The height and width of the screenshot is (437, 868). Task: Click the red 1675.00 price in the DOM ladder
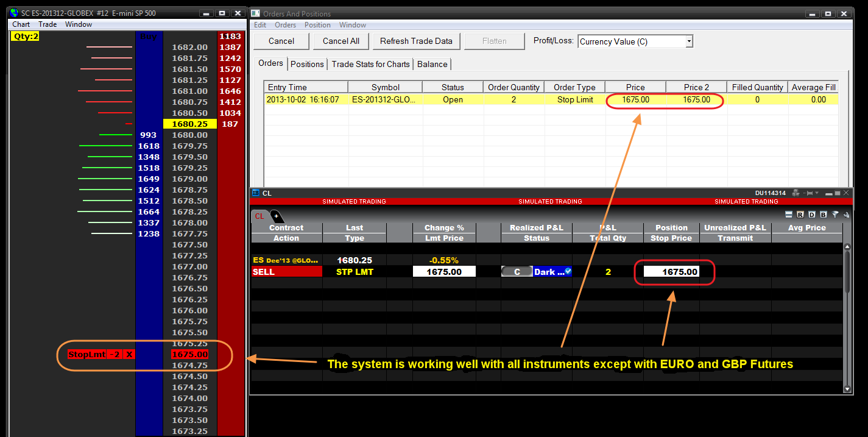(x=189, y=354)
